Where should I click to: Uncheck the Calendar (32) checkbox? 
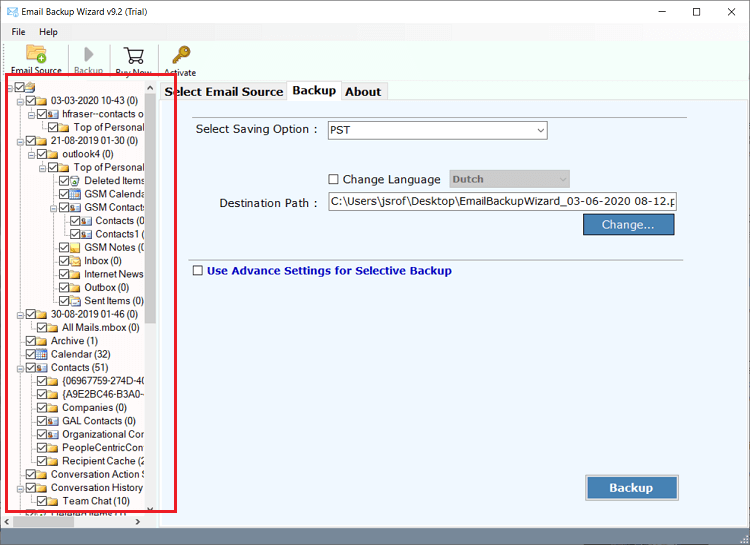(31, 354)
